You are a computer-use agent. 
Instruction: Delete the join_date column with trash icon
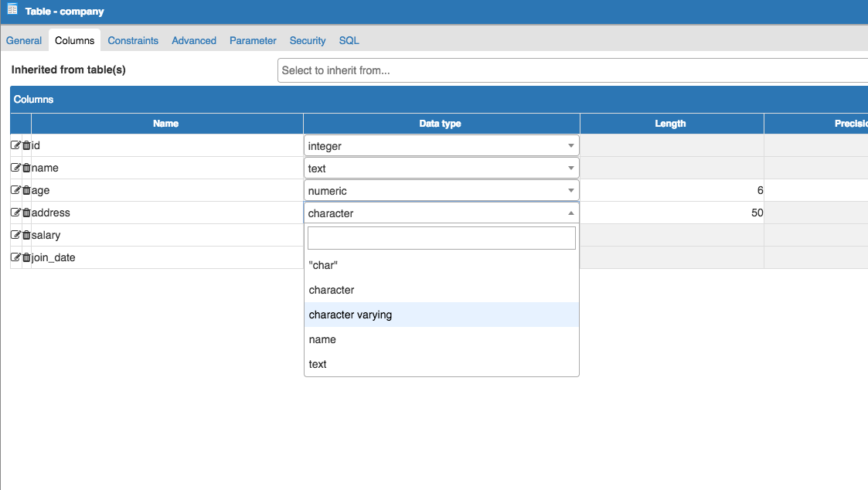(26, 257)
